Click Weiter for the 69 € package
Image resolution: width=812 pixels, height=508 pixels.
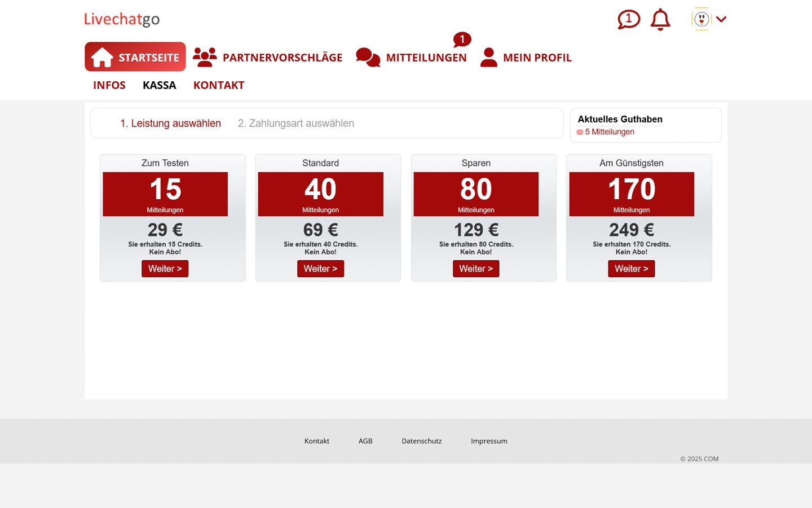tap(320, 269)
